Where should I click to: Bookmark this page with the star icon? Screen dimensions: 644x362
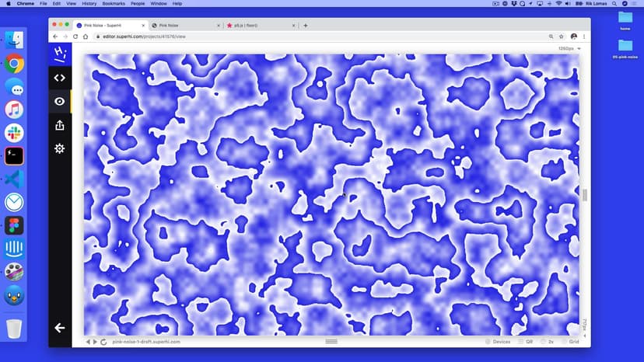coord(562,37)
